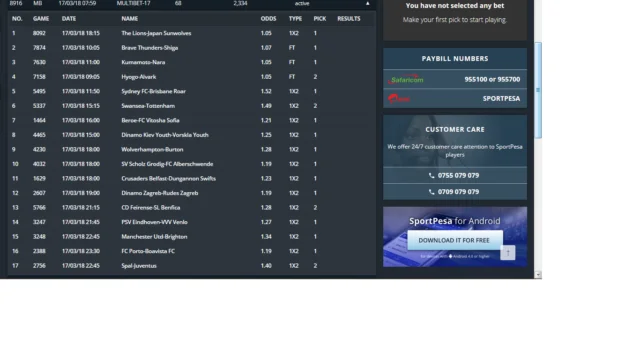Viewport: 640px width, 360px height.
Task: Click the vertical scrollbar thumb
Action: 538,90
